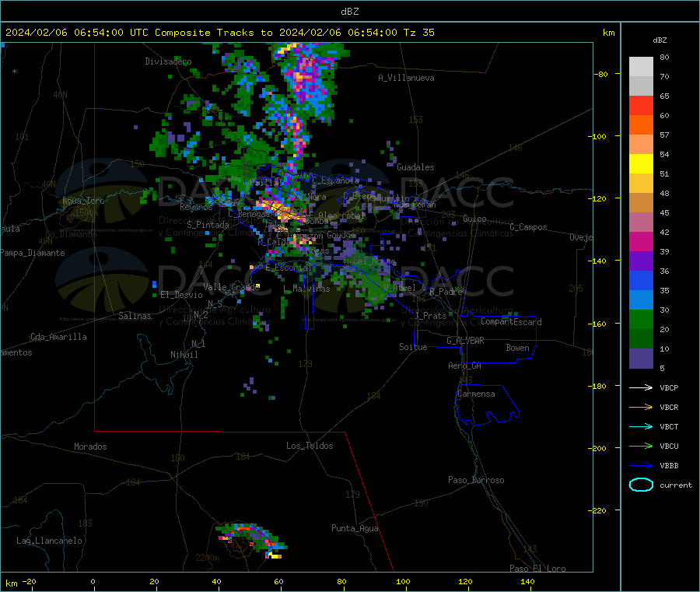Select the dark orange 57-60 dBZ swatch

point(641,125)
